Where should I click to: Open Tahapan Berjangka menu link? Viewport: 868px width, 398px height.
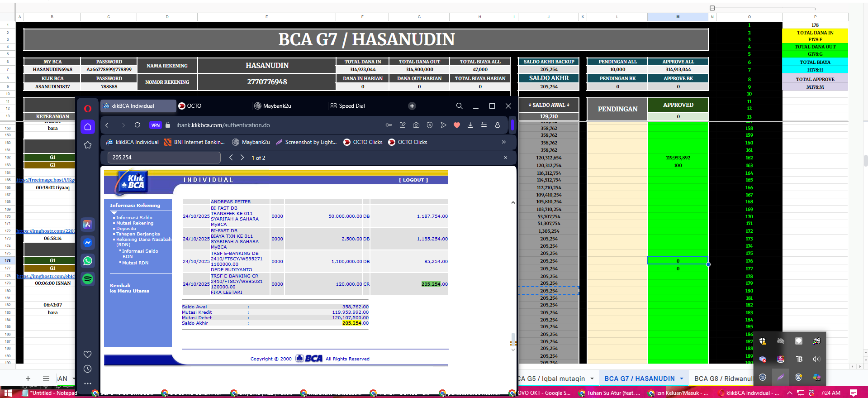coord(138,234)
